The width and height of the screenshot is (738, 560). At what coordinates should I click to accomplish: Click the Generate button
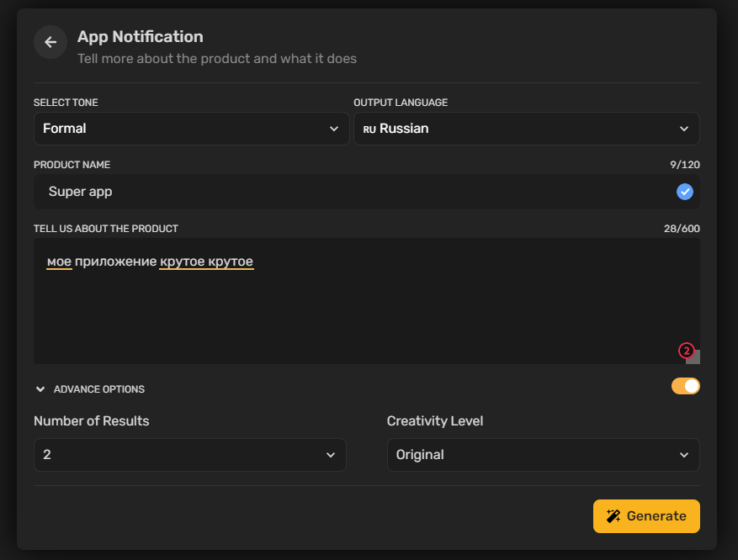[x=646, y=516]
